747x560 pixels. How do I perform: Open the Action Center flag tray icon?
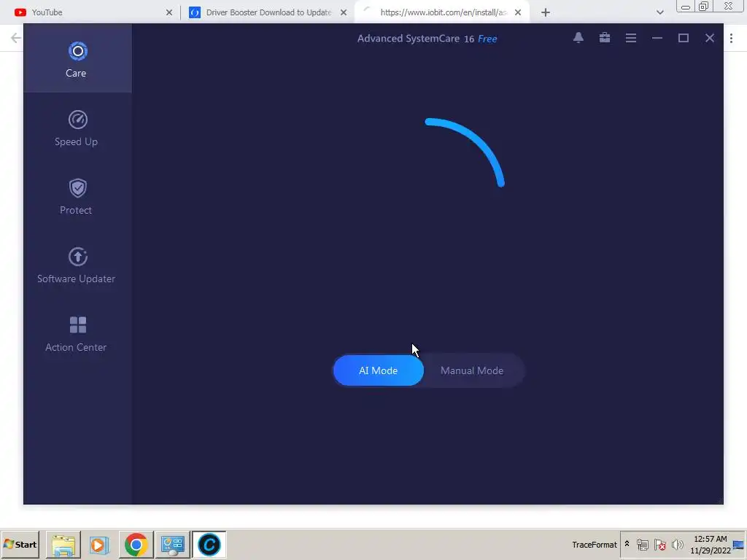pos(659,544)
